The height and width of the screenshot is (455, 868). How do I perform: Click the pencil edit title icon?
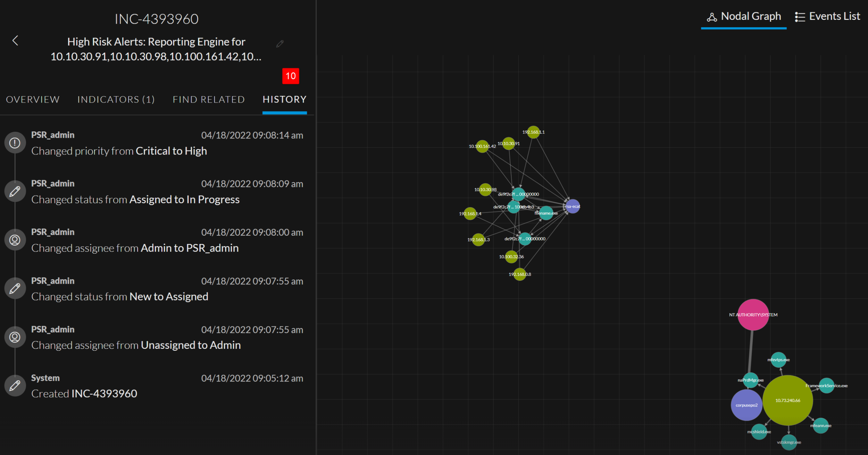pyautogui.click(x=280, y=44)
